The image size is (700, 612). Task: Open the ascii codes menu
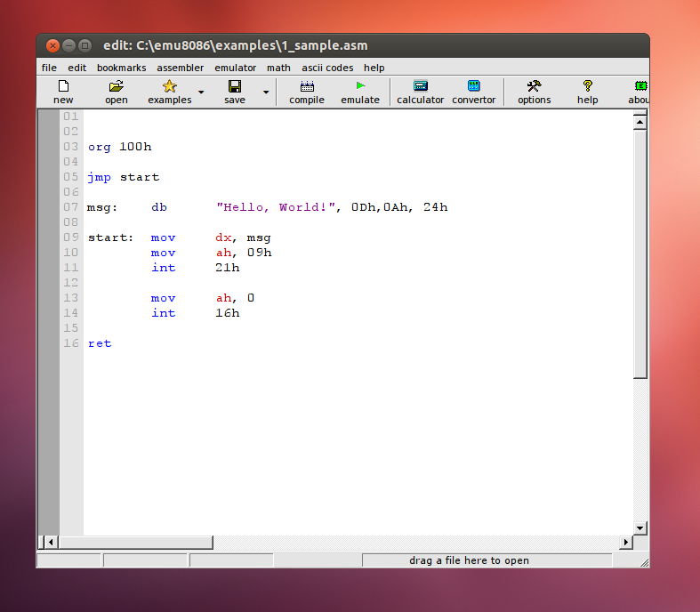click(327, 68)
